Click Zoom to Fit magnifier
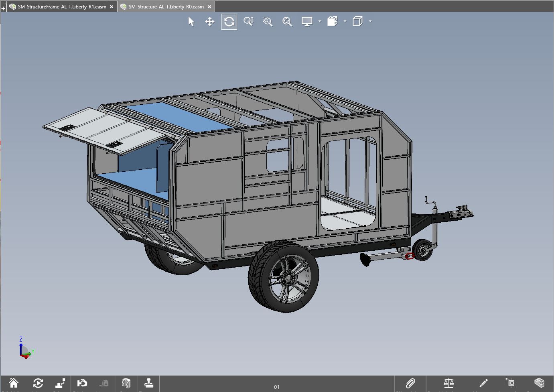 pyautogui.click(x=287, y=22)
